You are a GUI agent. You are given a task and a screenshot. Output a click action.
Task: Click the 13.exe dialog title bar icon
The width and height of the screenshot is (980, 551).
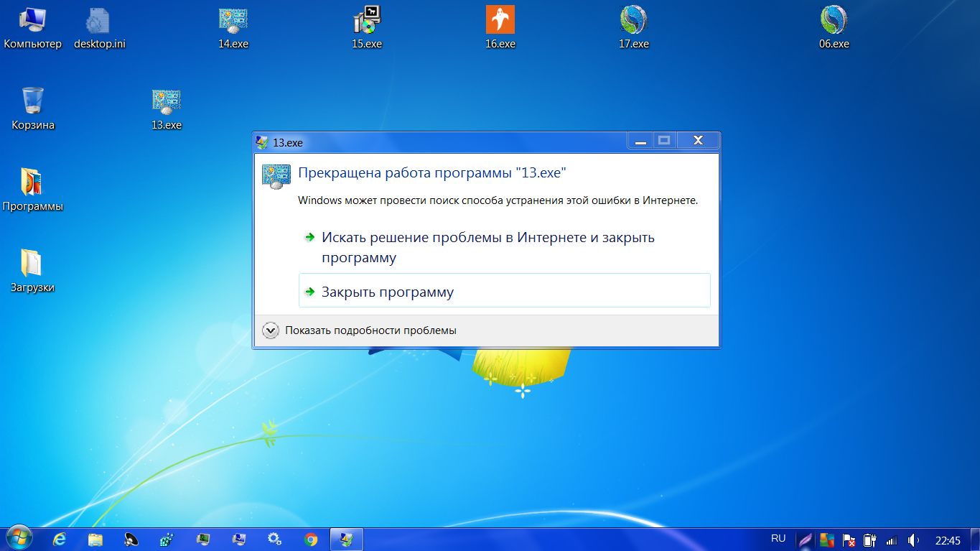click(262, 142)
